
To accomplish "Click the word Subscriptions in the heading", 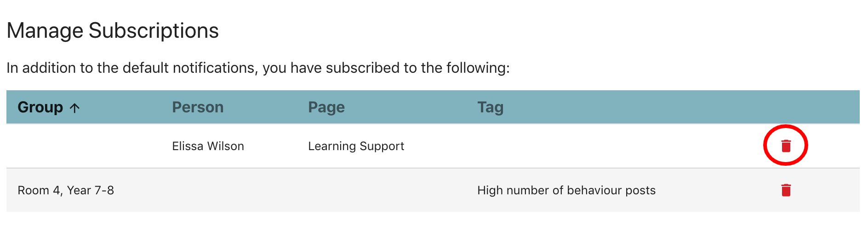I will [x=154, y=31].
